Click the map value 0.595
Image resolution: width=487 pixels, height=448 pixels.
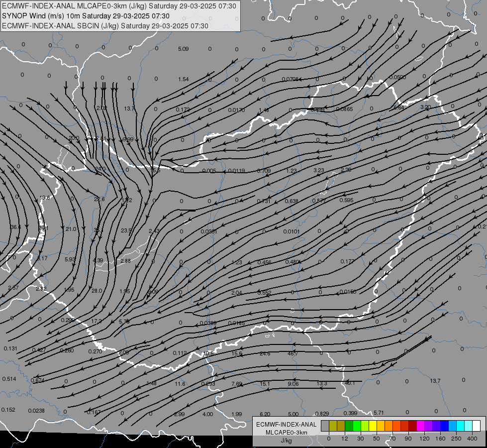(347, 200)
